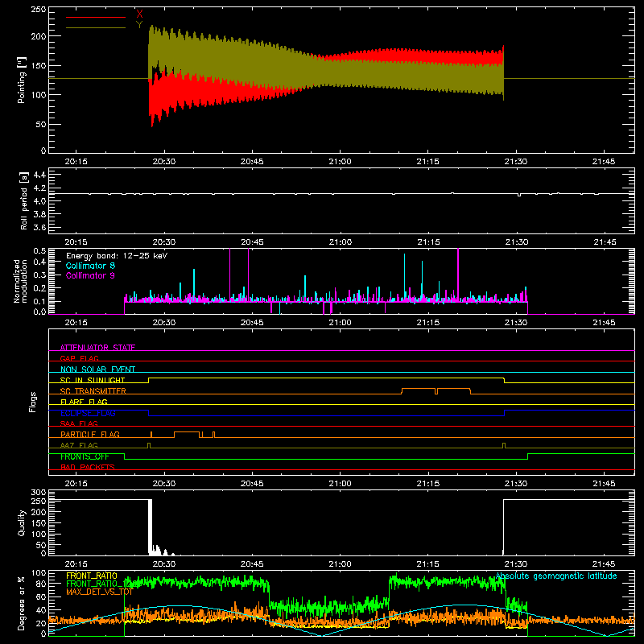Select the green FRONTS_OFF label
Screen dimensions: 644x644
pyautogui.click(x=85, y=456)
